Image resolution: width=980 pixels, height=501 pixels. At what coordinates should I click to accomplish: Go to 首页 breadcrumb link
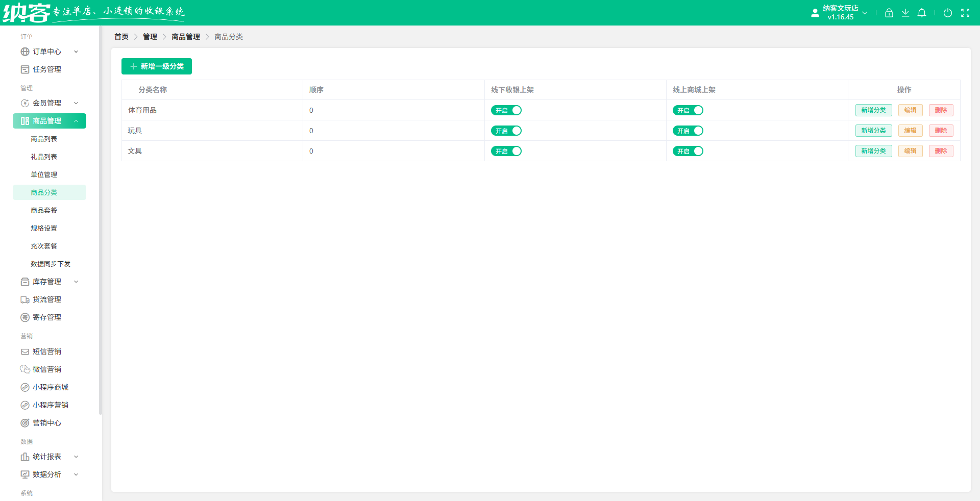(121, 37)
